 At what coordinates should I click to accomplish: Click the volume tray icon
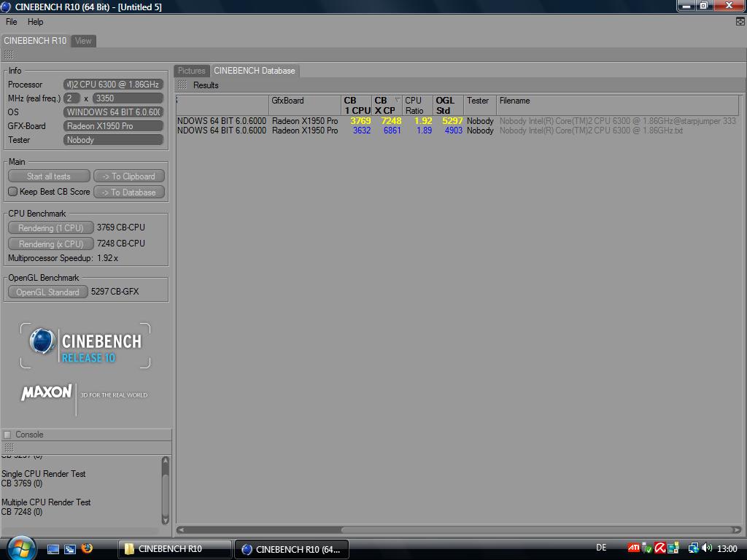707,548
